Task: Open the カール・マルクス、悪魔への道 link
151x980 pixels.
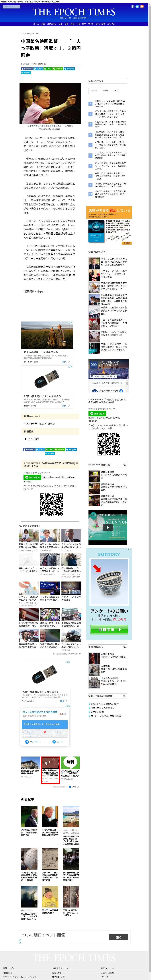Action: pyautogui.click(x=106, y=716)
